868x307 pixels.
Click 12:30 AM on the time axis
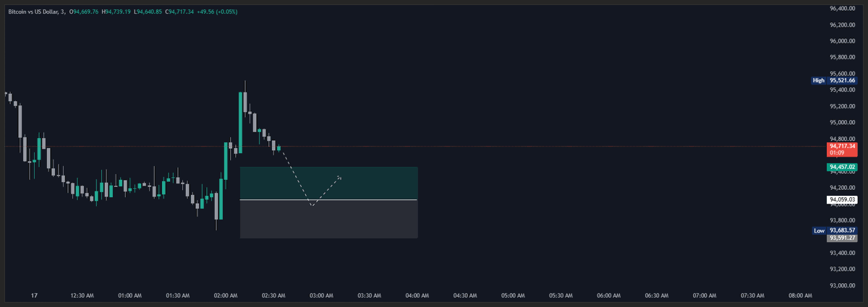point(82,295)
